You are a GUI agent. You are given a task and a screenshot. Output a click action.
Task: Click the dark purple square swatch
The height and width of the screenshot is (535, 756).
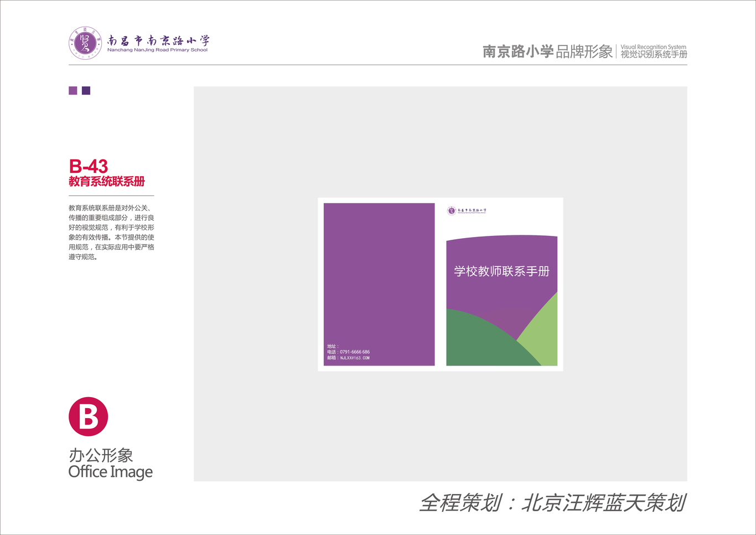coord(86,90)
